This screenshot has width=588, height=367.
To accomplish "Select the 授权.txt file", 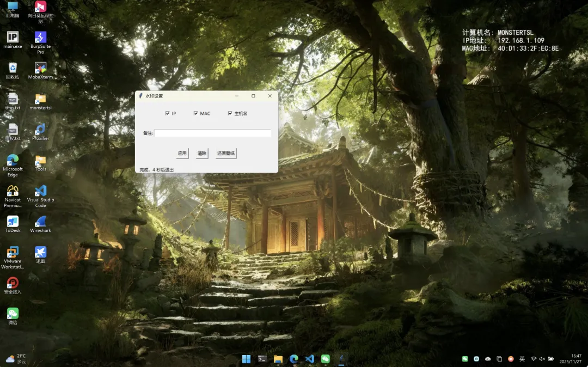I will click(x=13, y=132).
